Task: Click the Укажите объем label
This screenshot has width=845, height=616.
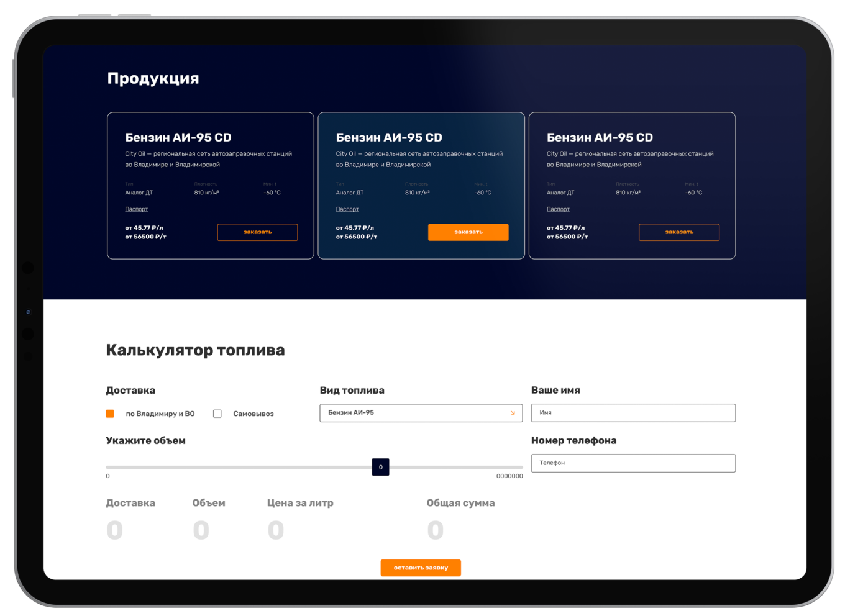Action: pyautogui.click(x=145, y=440)
